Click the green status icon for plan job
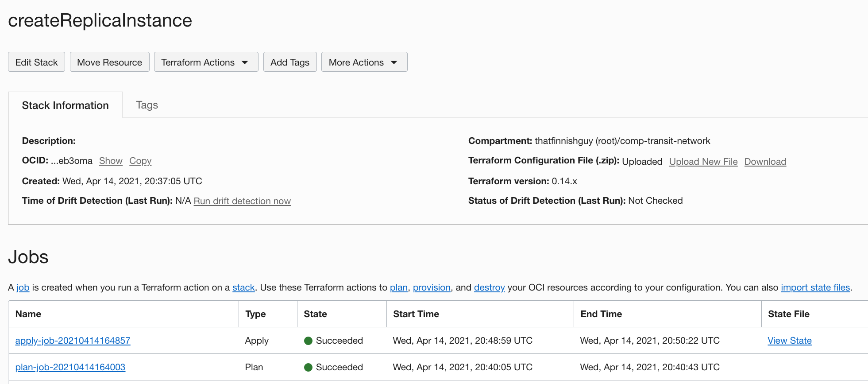The width and height of the screenshot is (868, 384). 309,367
